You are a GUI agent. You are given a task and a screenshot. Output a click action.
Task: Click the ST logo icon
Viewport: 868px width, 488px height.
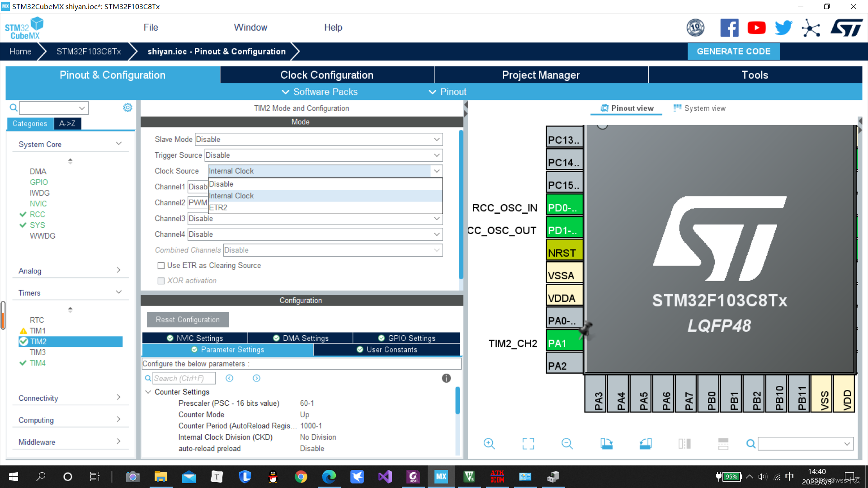[847, 28]
